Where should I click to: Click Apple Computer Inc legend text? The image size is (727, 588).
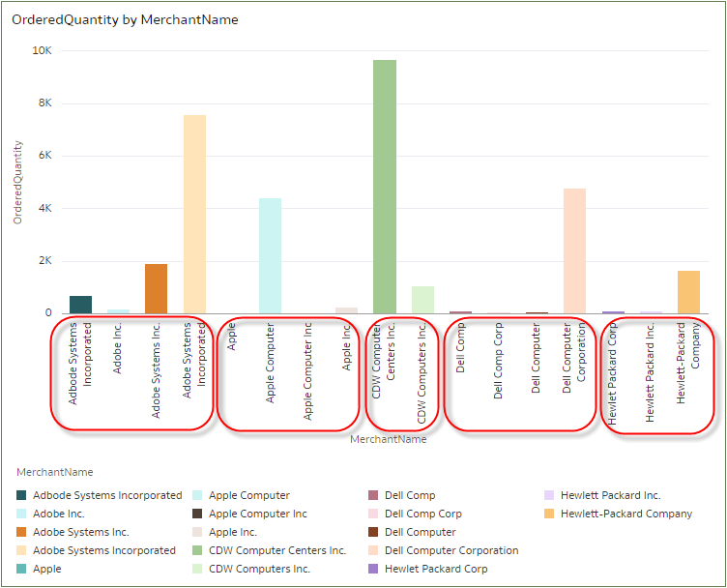258,514
